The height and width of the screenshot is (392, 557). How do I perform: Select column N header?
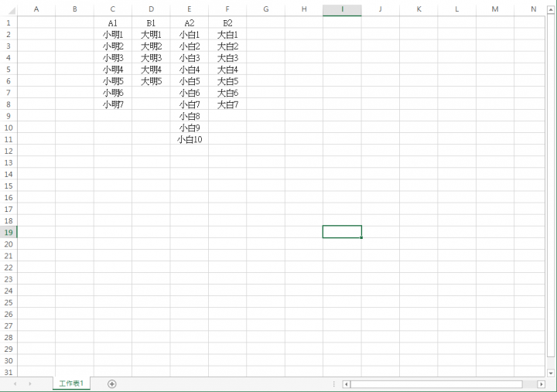(x=529, y=9)
